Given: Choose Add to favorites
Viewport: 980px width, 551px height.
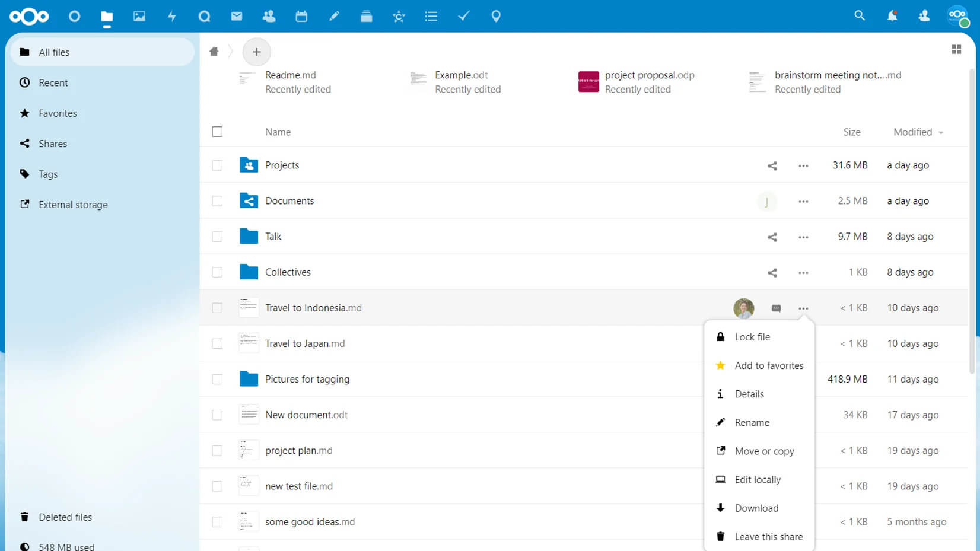Looking at the screenshot, I should [x=759, y=365].
